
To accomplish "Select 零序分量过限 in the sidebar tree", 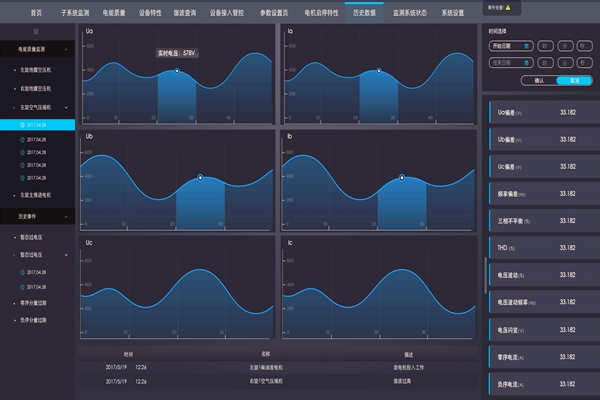I will pyautogui.click(x=35, y=301).
